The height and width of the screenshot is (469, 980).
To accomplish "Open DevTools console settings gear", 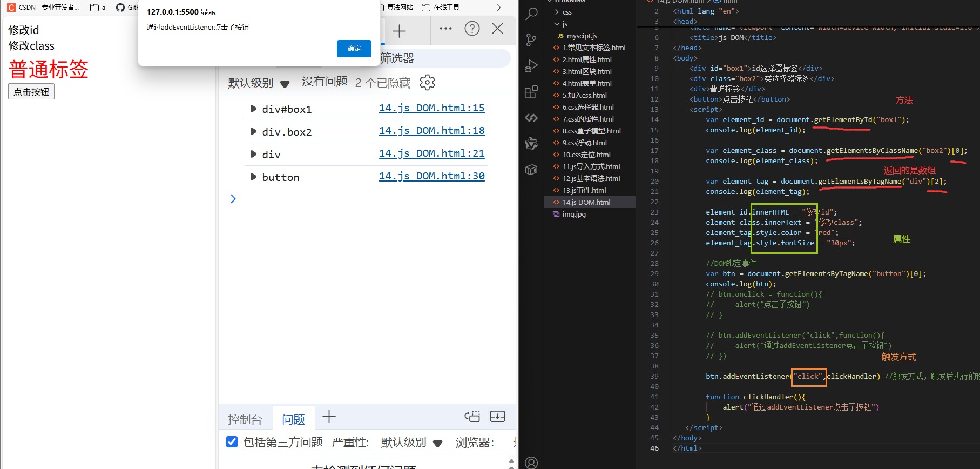I will (x=427, y=83).
